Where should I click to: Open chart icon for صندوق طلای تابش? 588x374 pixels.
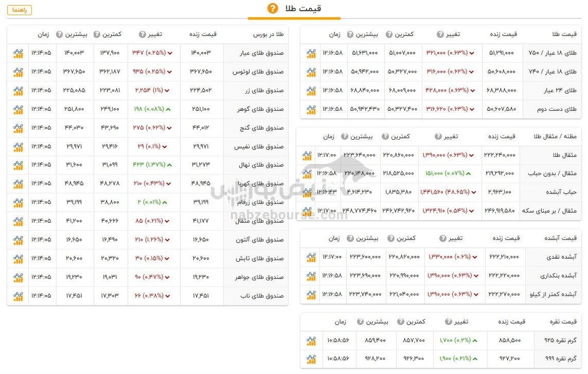18,259
